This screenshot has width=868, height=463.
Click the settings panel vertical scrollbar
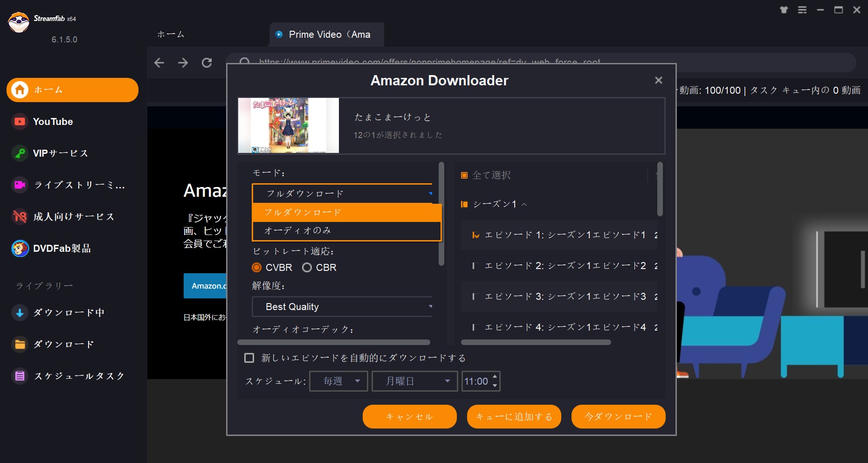[441, 214]
